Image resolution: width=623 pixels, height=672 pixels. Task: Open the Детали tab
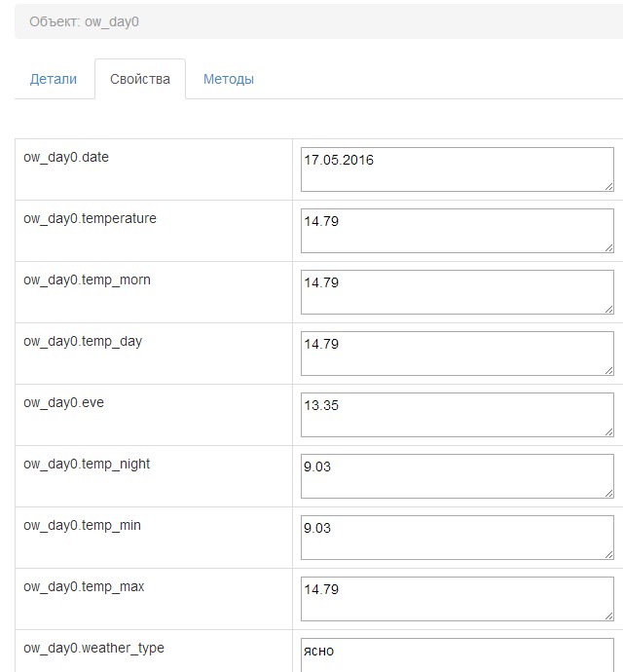coord(54,80)
